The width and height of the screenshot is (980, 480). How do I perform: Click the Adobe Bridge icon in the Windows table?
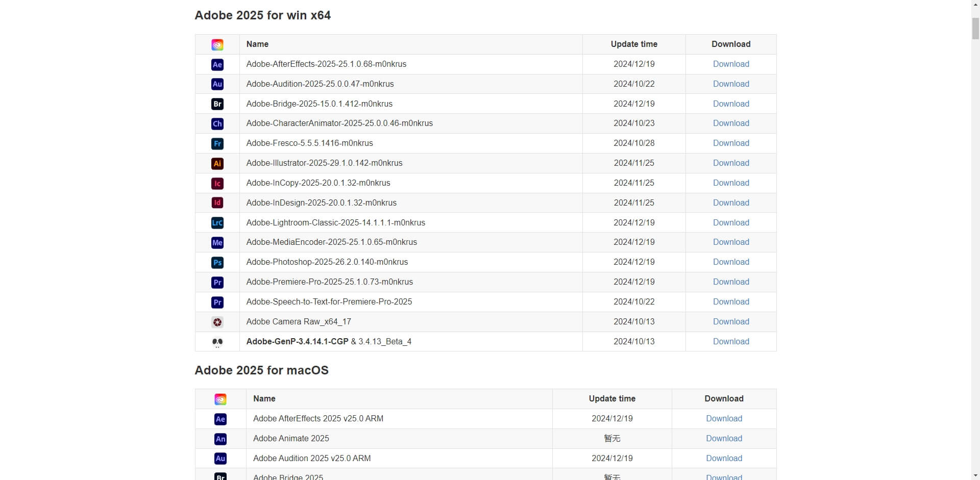click(217, 104)
